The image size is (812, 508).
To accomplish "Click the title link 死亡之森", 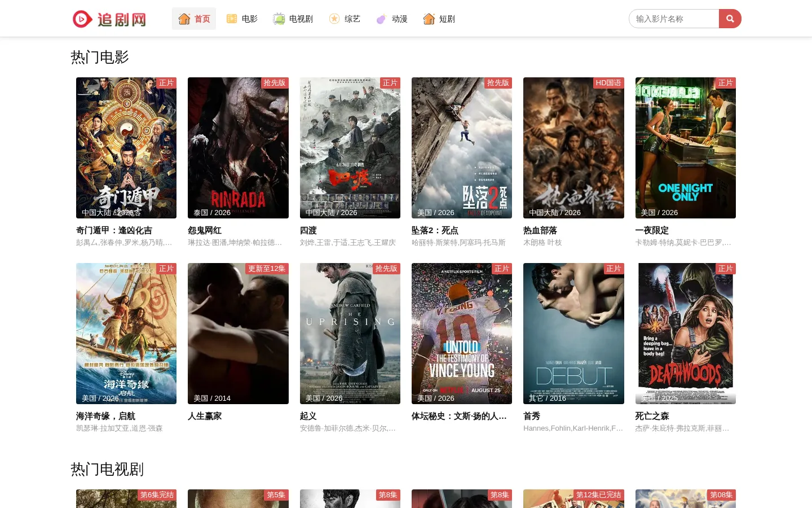I will pyautogui.click(x=652, y=416).
